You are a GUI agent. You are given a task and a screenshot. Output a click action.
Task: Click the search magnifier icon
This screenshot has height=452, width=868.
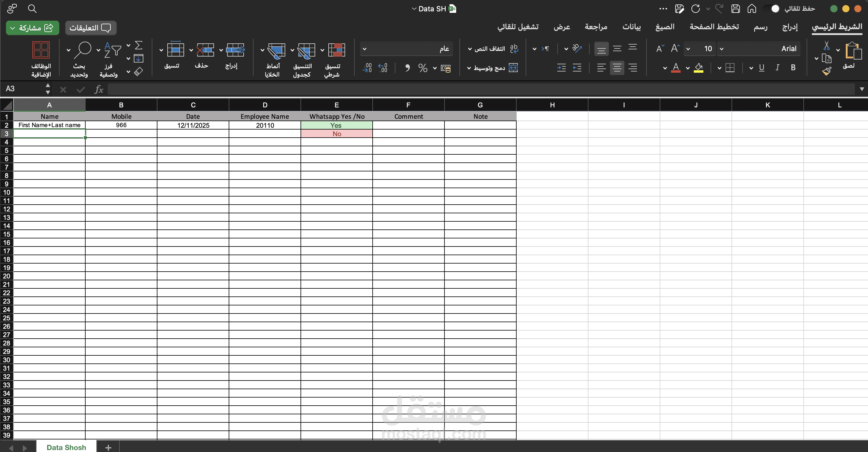32,9
